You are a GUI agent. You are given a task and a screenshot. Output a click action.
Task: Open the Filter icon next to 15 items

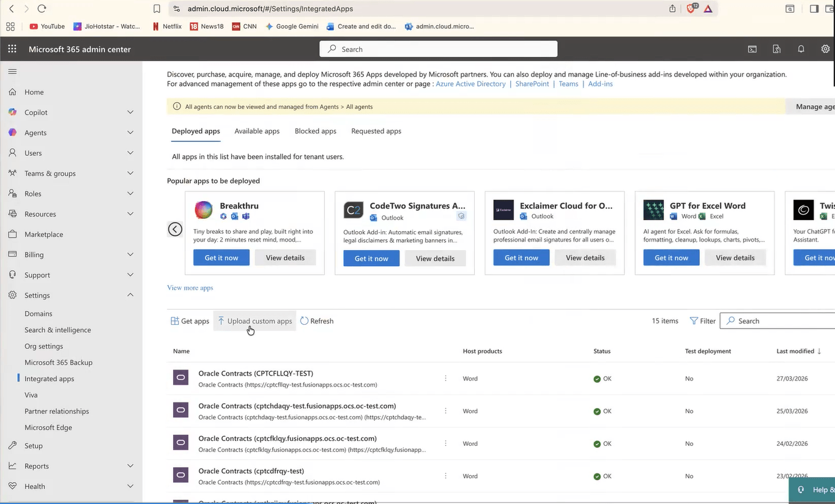point(694,321)
